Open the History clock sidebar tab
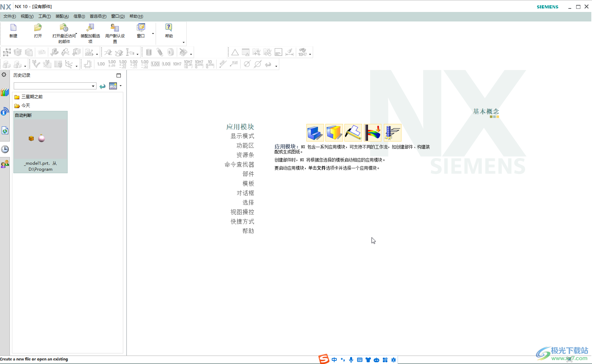The height and width of the screenshot is (364, 592). tap(5, 149)
